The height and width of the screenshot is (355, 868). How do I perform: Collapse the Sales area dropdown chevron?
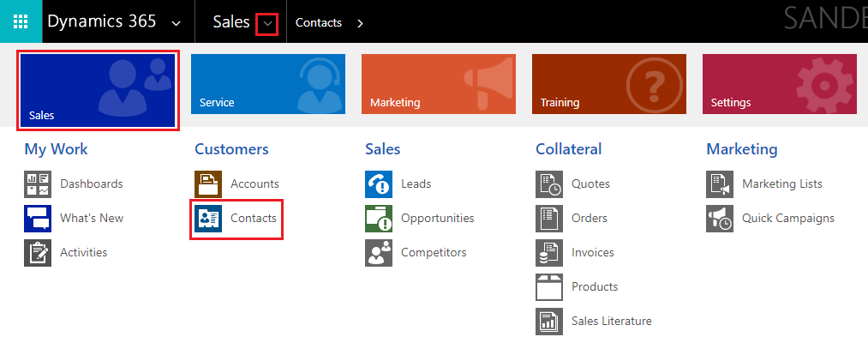tap(267, 24)
